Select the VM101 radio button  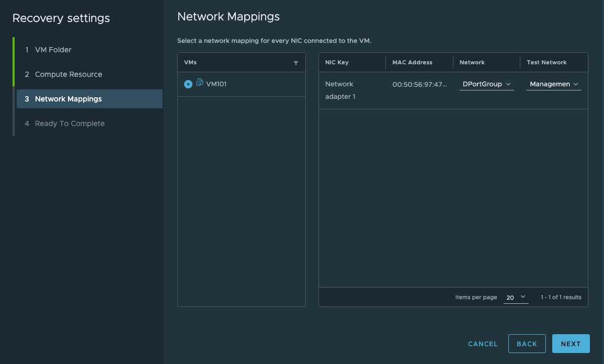pos(188,84)
